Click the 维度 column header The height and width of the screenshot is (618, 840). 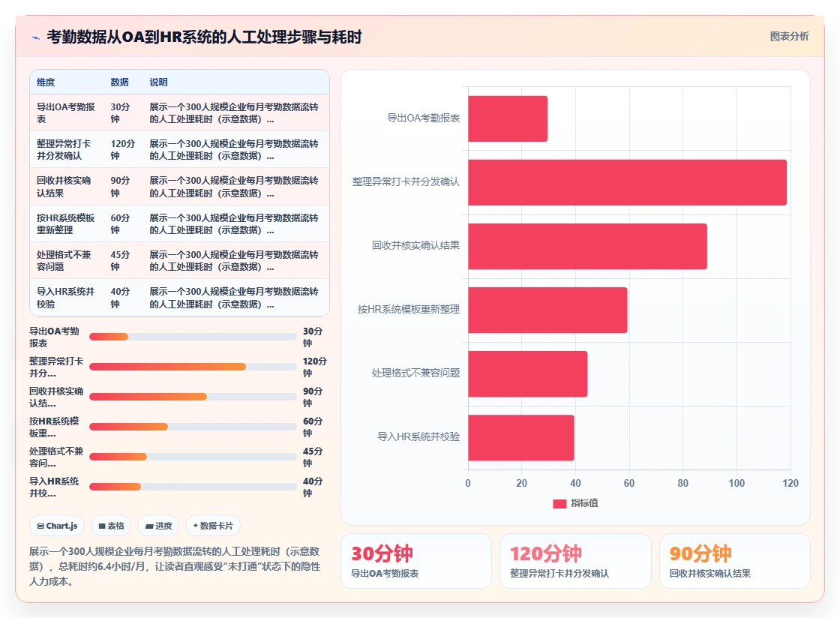click(46, 82)
